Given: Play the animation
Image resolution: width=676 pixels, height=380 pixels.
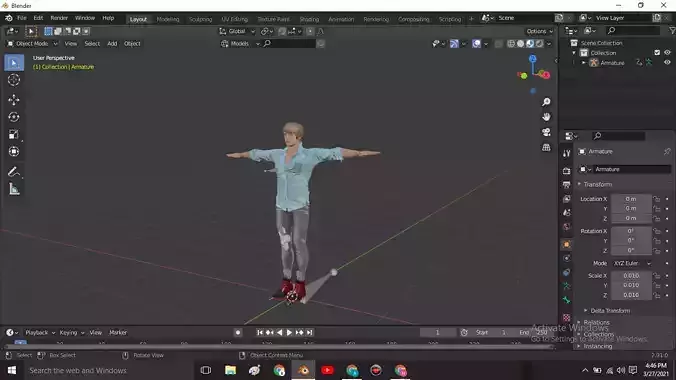Looking at the screenshot, I should [289, 333].
